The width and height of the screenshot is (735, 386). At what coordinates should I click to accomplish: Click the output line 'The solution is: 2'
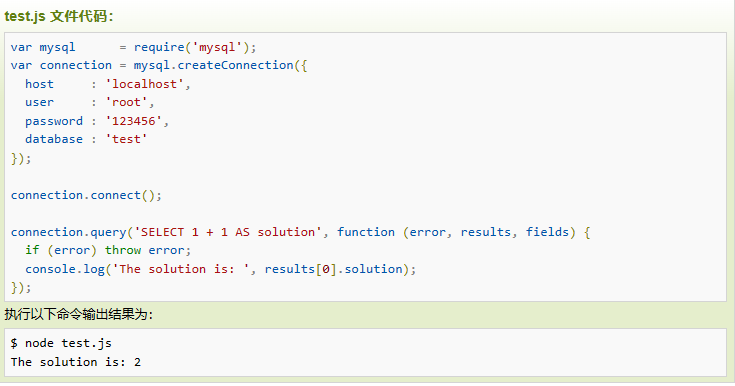76,362
